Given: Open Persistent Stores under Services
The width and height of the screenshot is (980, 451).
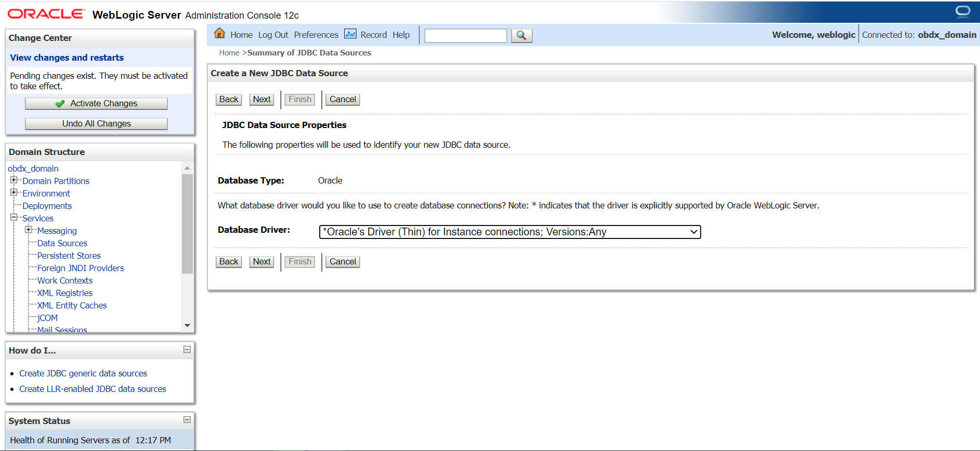Looking at the screenshot, I should [69, 256].
